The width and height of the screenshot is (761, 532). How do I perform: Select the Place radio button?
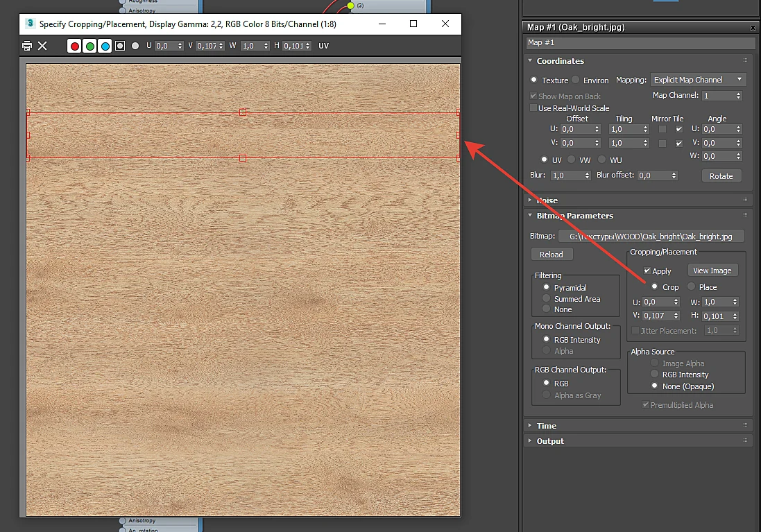tap(691, 286)
